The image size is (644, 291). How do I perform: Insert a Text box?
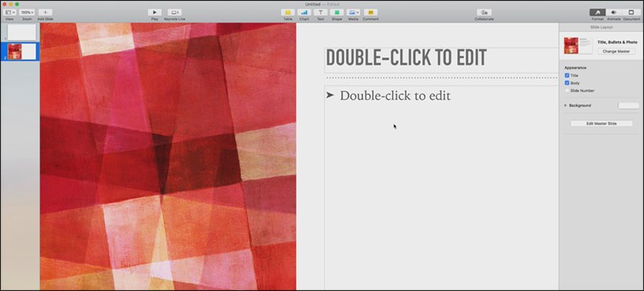click(x=320, y=12)
